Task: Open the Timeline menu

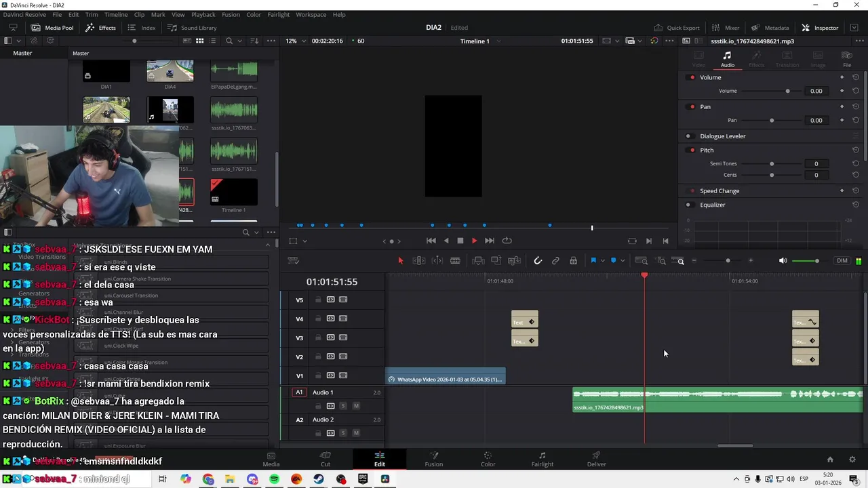Action: [116, 14]
